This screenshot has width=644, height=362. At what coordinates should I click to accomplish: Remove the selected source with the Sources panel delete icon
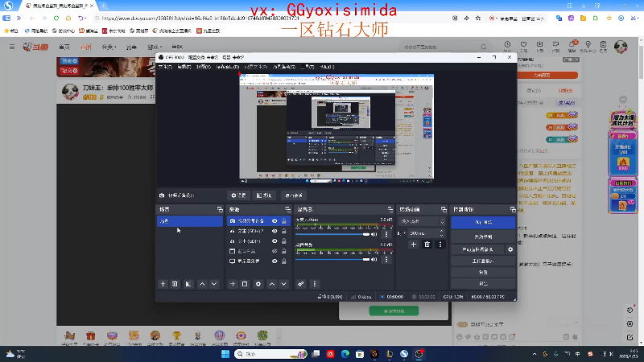click(245, 284)
